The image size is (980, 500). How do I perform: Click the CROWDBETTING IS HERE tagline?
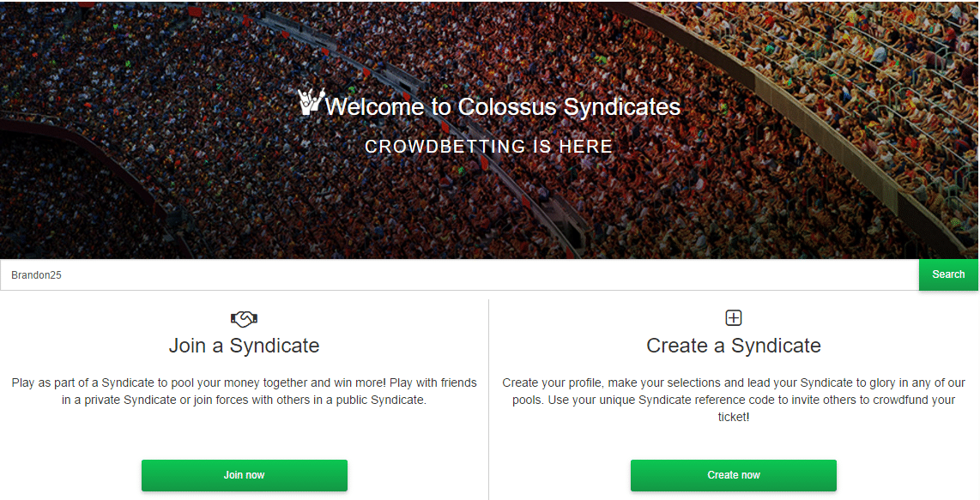tap(488, 147)
